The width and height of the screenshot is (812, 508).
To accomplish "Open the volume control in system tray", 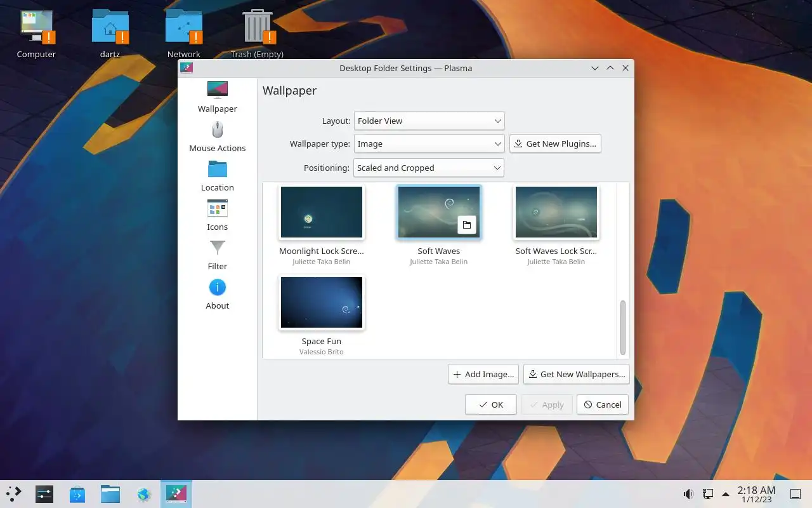I will (x=688, y=494).
